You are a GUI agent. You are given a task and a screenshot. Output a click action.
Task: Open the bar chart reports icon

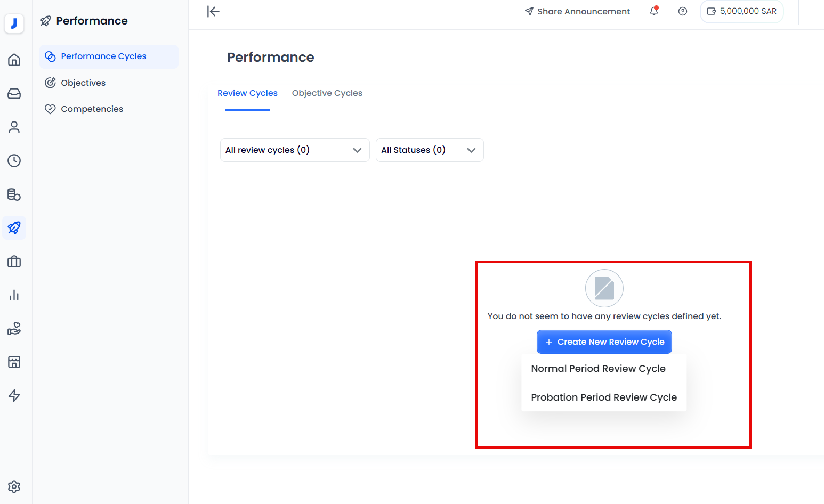[14, 295]
